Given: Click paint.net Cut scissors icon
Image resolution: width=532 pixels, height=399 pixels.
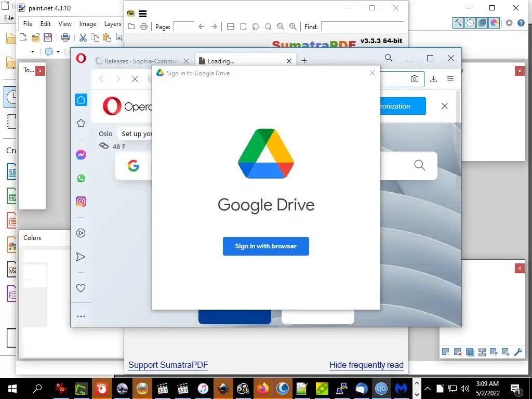Looking at the screenshot, I should pos(83,37).
